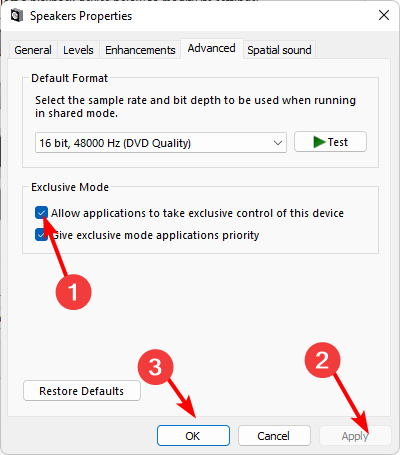
Task: Click the Apply button
Action: [x=355, y=436]
